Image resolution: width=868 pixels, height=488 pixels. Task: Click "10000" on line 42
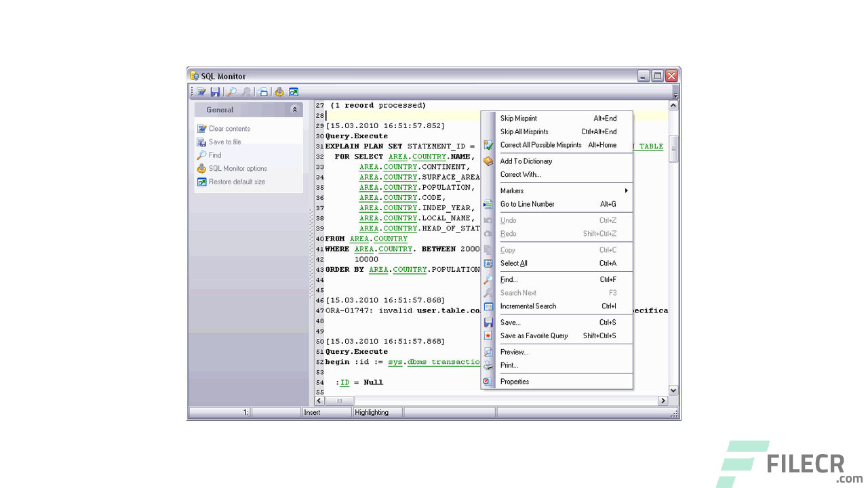(x=366, y=259)
